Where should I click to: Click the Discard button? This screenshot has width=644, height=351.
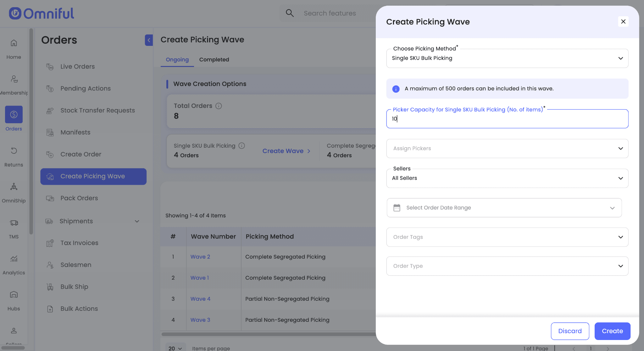tap(569, 331)
